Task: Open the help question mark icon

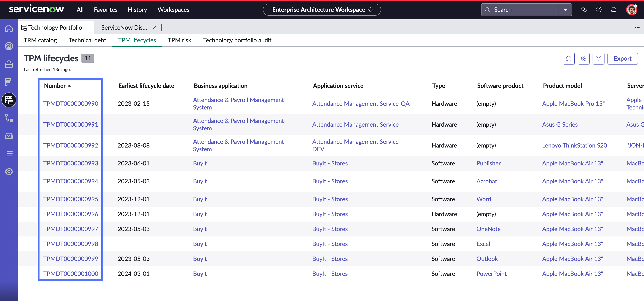Action: (599, 10)
